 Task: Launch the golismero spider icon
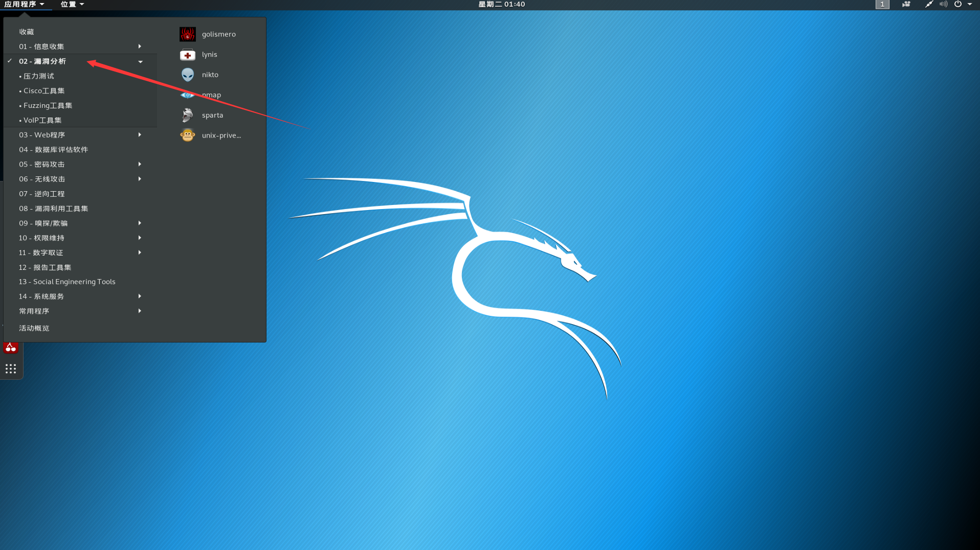coord(188,34)
